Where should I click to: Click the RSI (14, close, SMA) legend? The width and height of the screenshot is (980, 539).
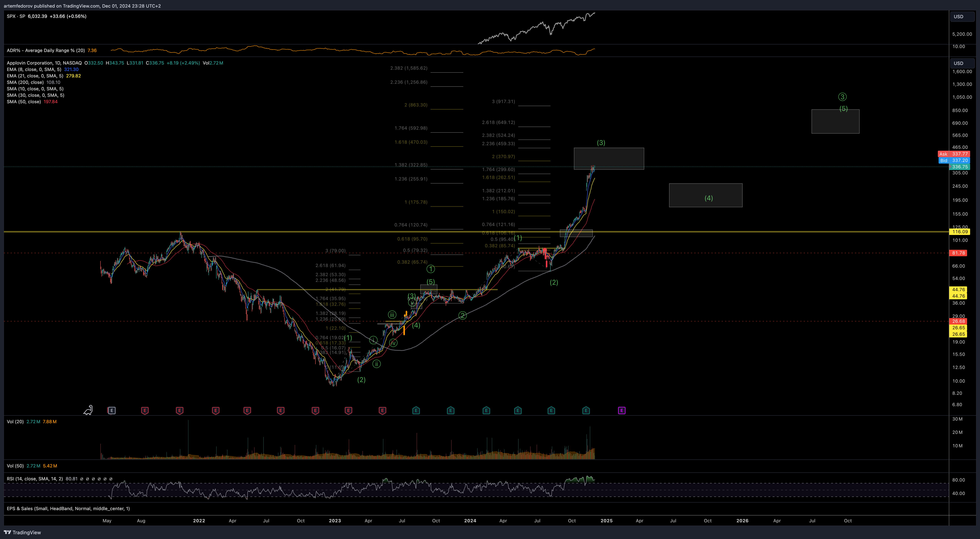pyautogui.click(x=35, y=479)
